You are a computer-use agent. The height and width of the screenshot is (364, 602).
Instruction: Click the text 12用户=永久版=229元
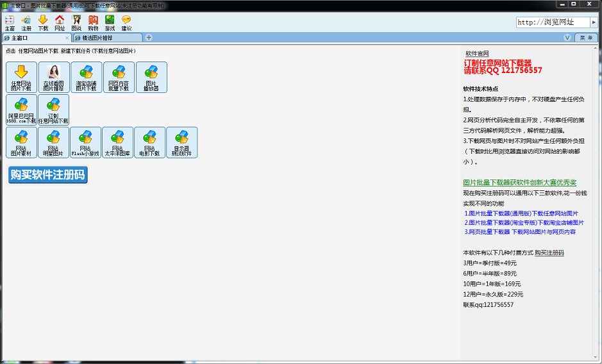click(493, 294)
